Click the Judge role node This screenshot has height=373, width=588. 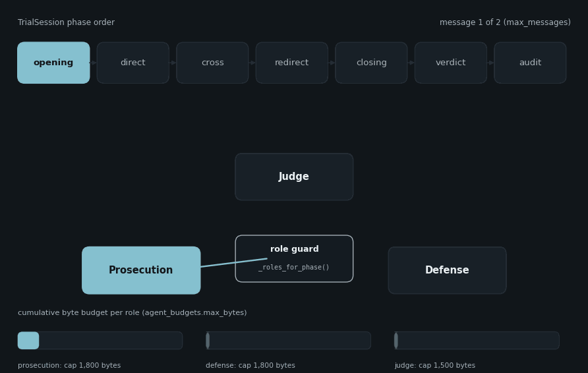(x=294, y=177)
